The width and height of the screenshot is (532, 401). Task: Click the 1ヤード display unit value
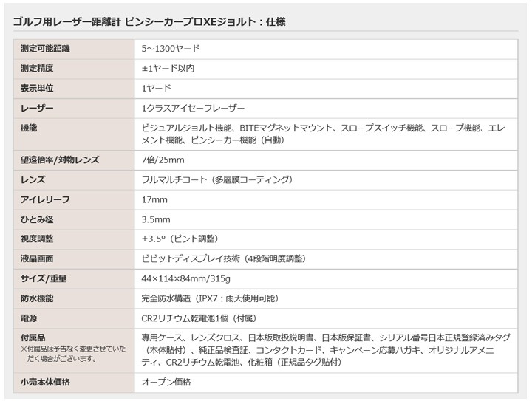pyautogui.click(x=157, y=89)
